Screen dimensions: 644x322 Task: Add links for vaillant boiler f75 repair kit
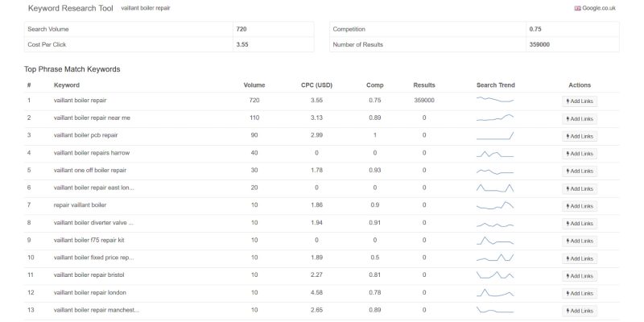[x=580, y=241]
